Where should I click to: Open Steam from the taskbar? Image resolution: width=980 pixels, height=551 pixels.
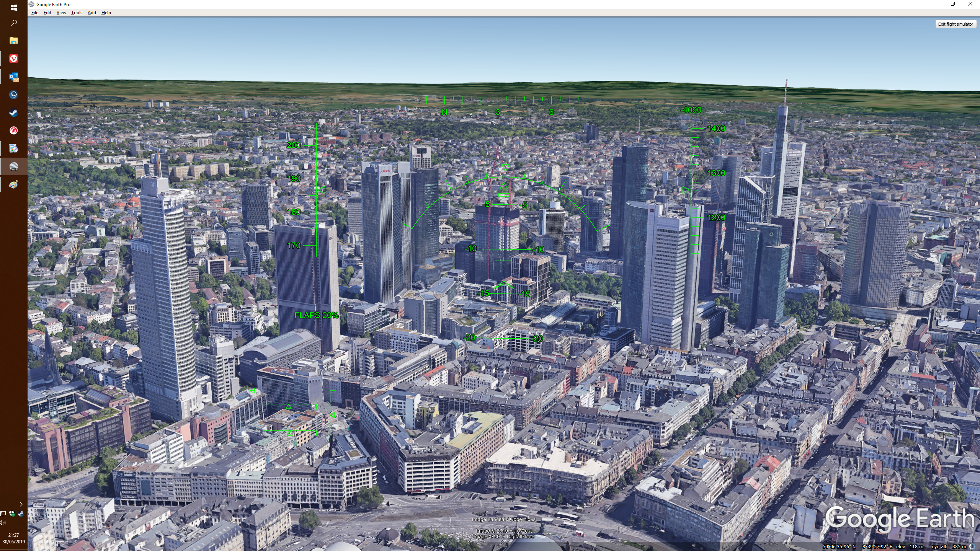click(13, 112)
